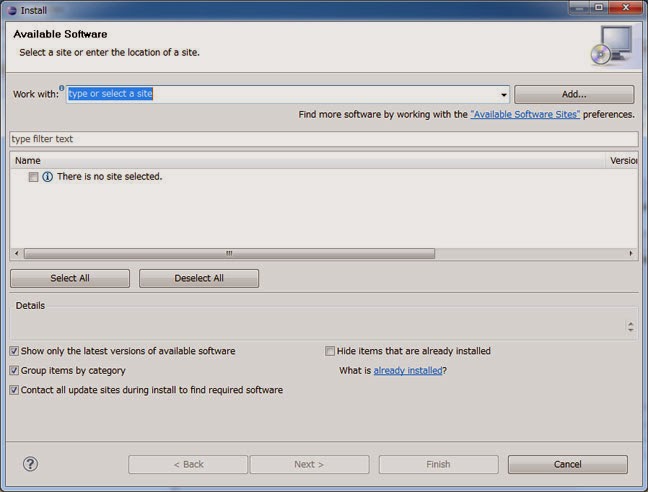Image resolution: width=648 pixels, height=492 pixels.
Task: Enable Hide items that are already installed
Action: pyautogui.click(x=330, y=351)
